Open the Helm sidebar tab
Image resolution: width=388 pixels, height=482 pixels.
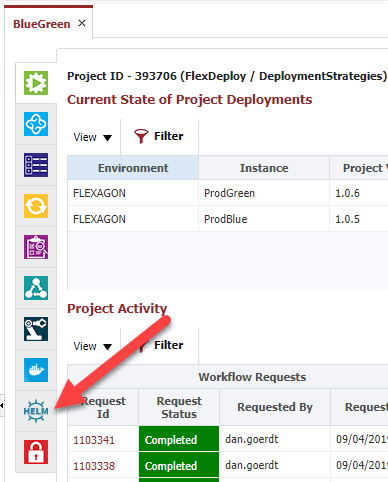tap(36, 411)
